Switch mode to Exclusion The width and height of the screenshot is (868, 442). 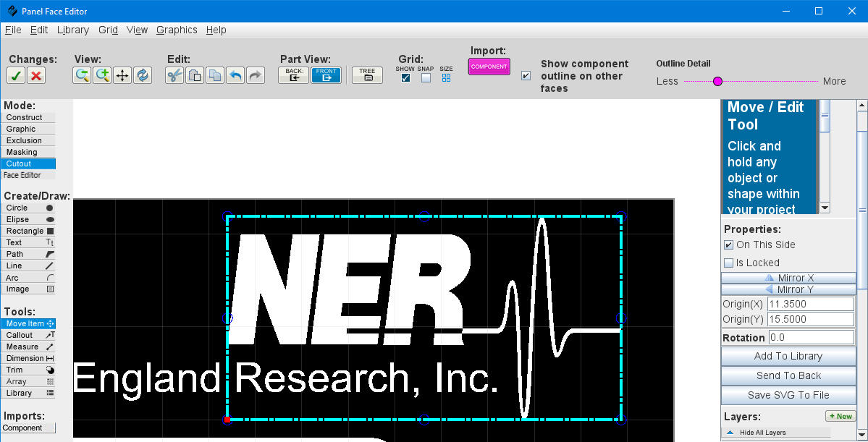(x=28, y=141)
